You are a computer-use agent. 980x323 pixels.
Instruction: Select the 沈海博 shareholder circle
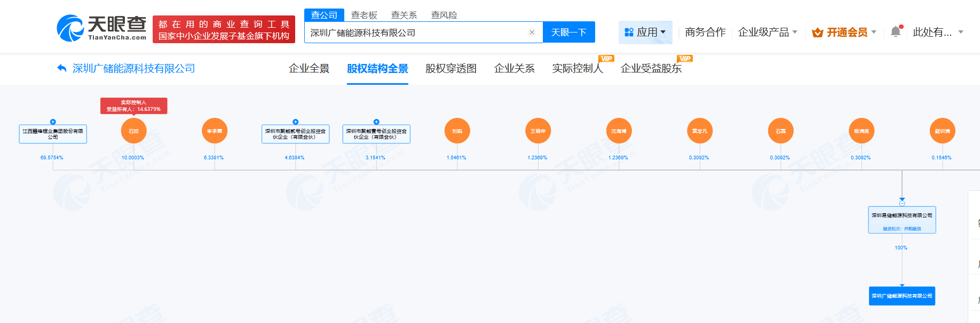(x=619, y=131)
